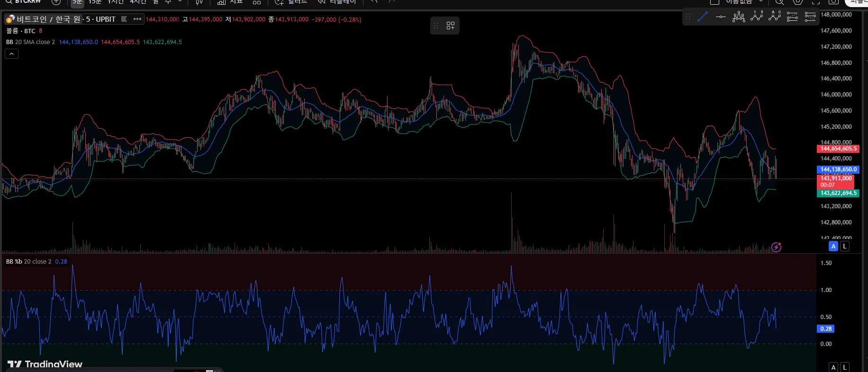The width and height of the screenshot is (868, 372).
Task: Click the blue 144,138,650.0 basis label
Action: (838, 169)
